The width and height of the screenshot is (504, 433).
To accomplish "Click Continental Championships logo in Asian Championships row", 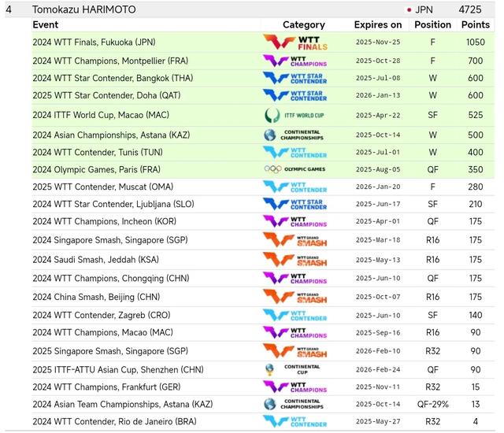I will click(x=294, y=135).
